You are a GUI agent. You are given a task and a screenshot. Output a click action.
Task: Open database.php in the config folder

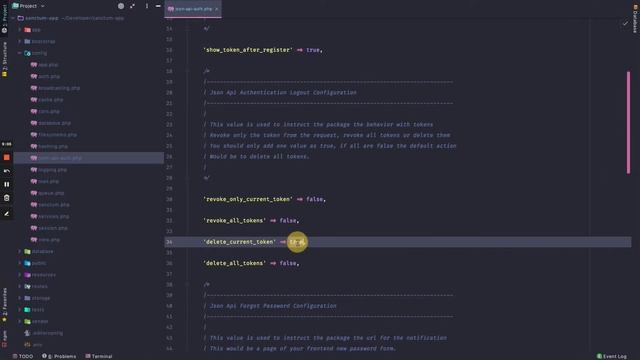click(54, 123)
